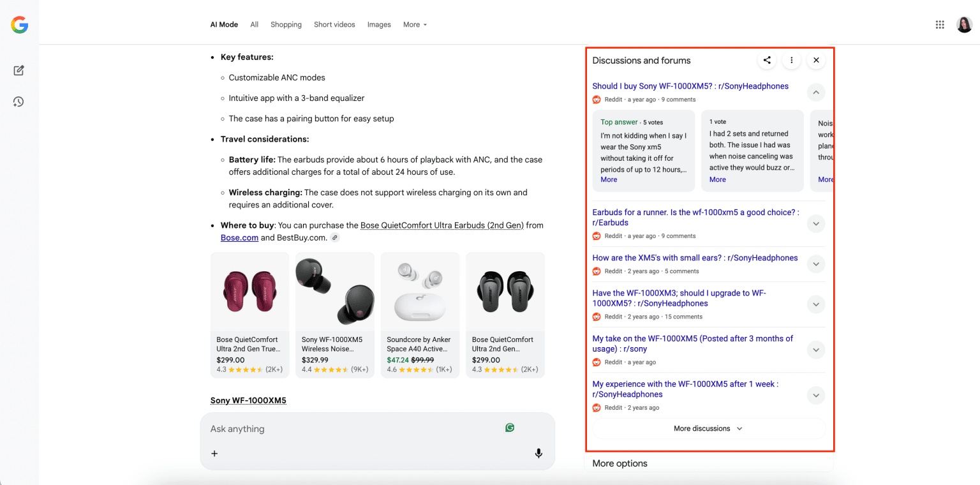Click the 'More' link under Top answer

[608, 179]
